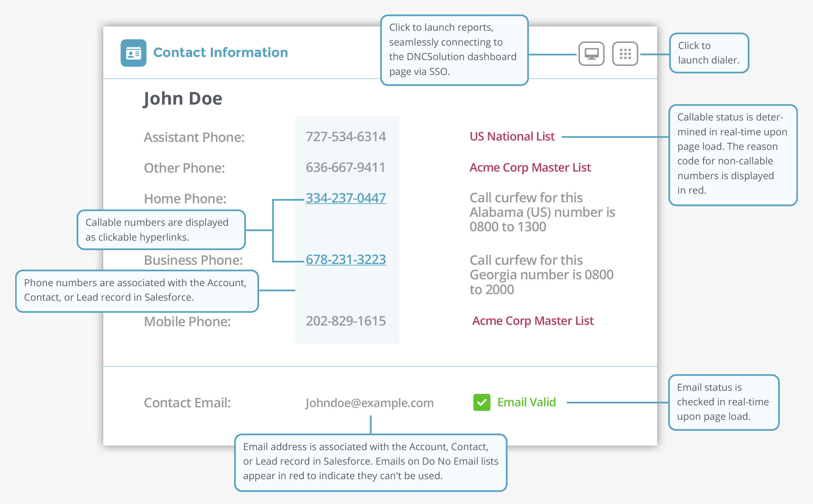
Task: Click the Alabama call curfew notice
Action: [x=542, y=212]
